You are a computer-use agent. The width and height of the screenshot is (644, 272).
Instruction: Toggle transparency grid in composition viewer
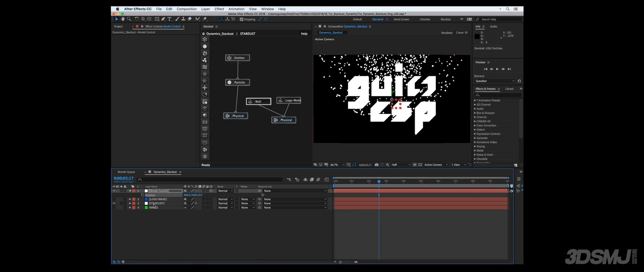[420, 165]
